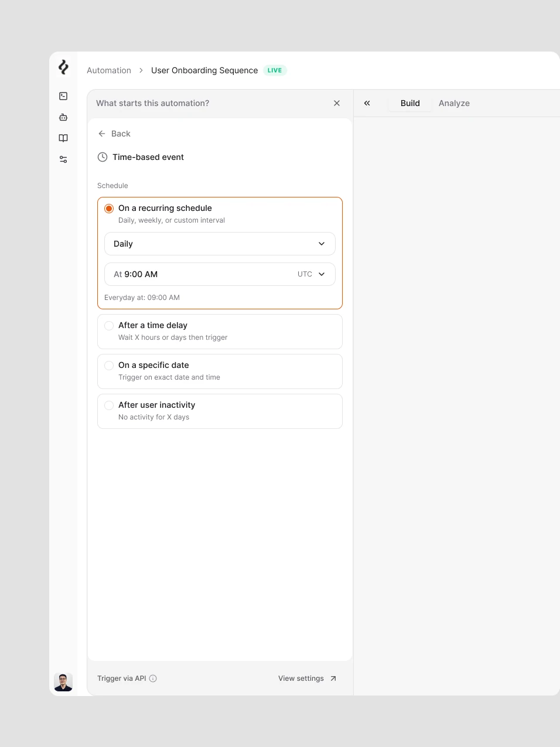Click the app logo in sidebar
This screenshot has height=747, width=560.
click(63, 67)
